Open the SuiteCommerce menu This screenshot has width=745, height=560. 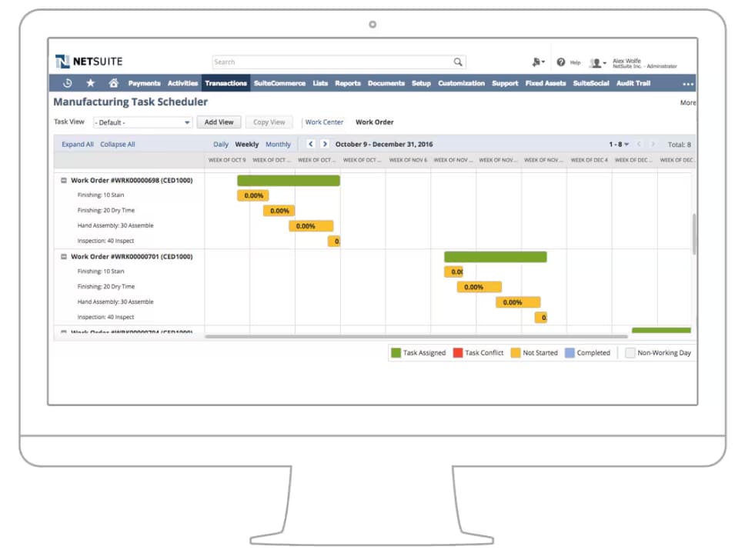point(279,83)
